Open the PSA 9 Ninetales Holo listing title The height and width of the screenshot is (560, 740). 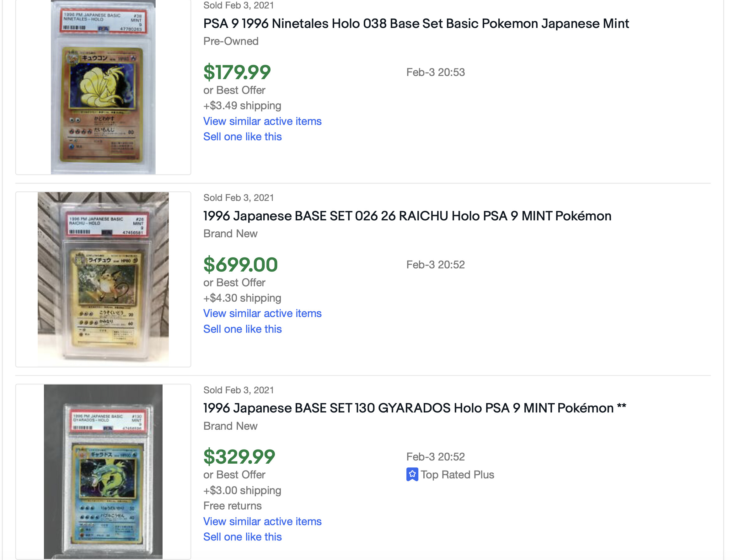[416, 24]
